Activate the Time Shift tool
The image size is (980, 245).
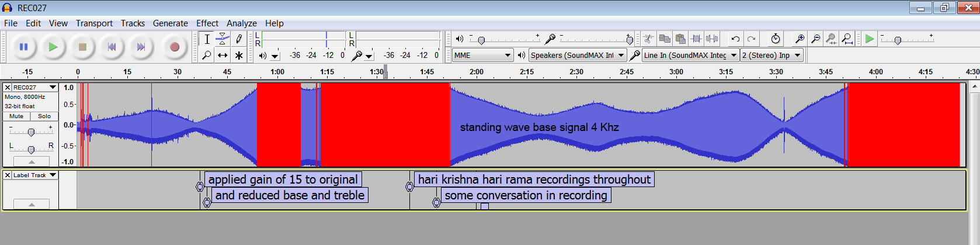click(223, 55)
